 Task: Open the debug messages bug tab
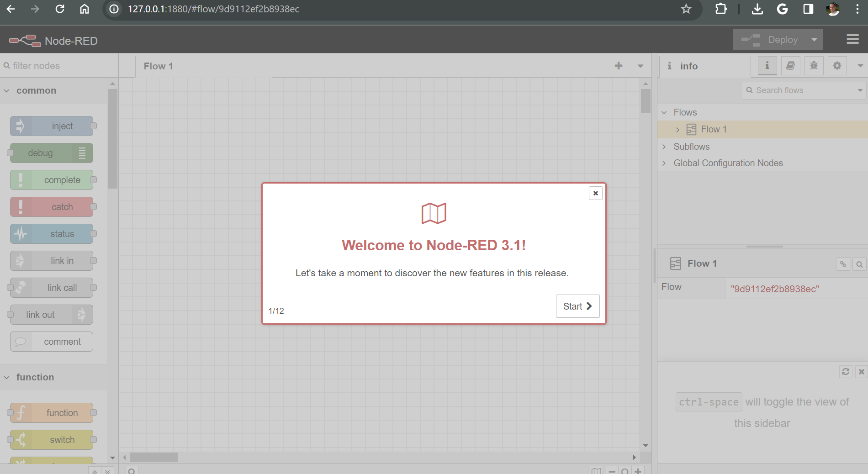coord(814,66)
